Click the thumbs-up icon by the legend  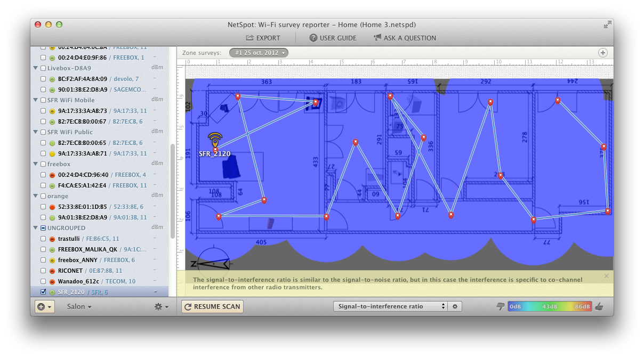point(599,306)
